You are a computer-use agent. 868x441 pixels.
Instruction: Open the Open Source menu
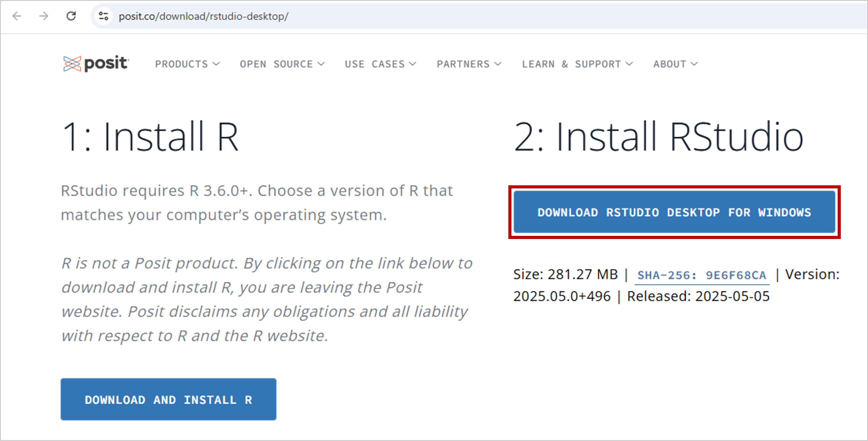pos(282,64)
